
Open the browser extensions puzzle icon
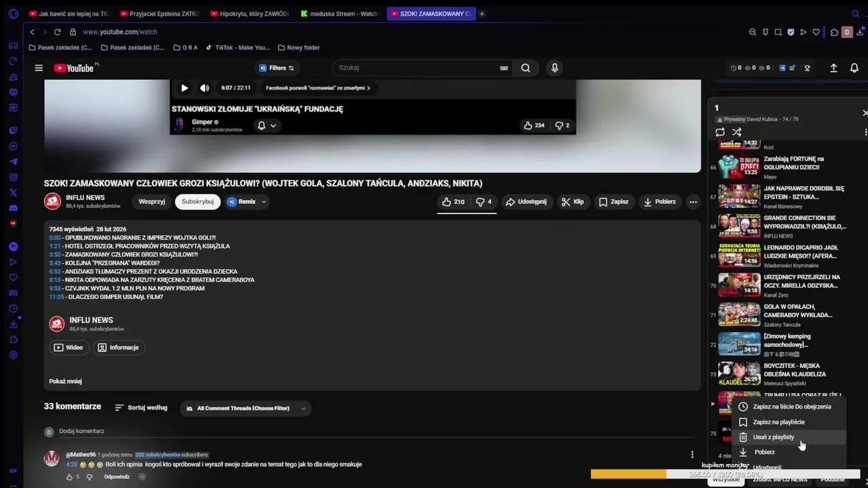point(834,32)
